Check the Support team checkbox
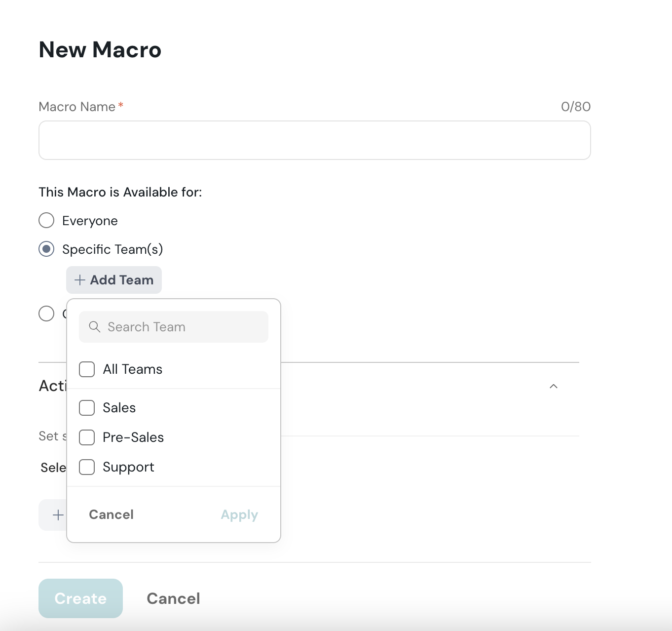Image resolution: width=672 pixels, height=631 pixels. coord(87,467)
